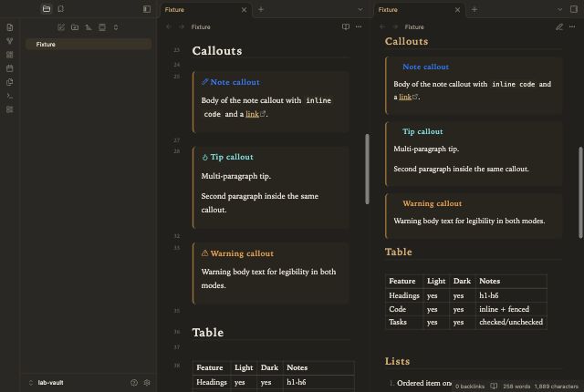
Task: Show the file explorer folder tab
Action: [47, 9]
